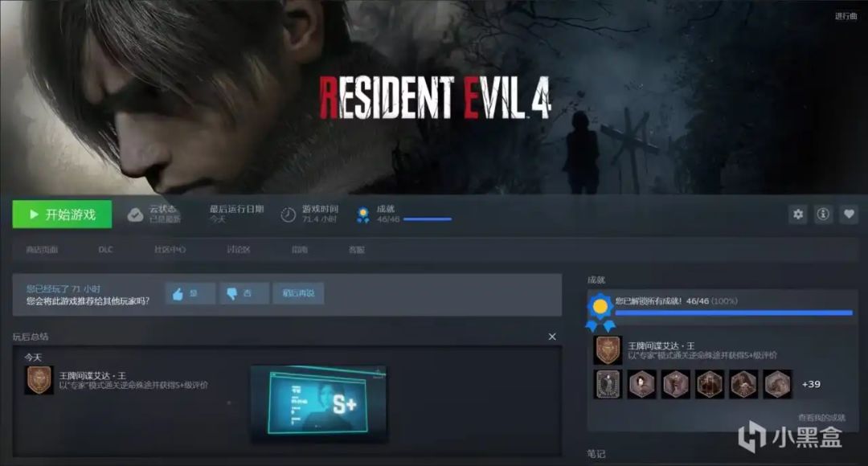The width and height of the screenshot is (868, 466).
Task: Click the thumbs-down 否 button
Action: [244, 293]
